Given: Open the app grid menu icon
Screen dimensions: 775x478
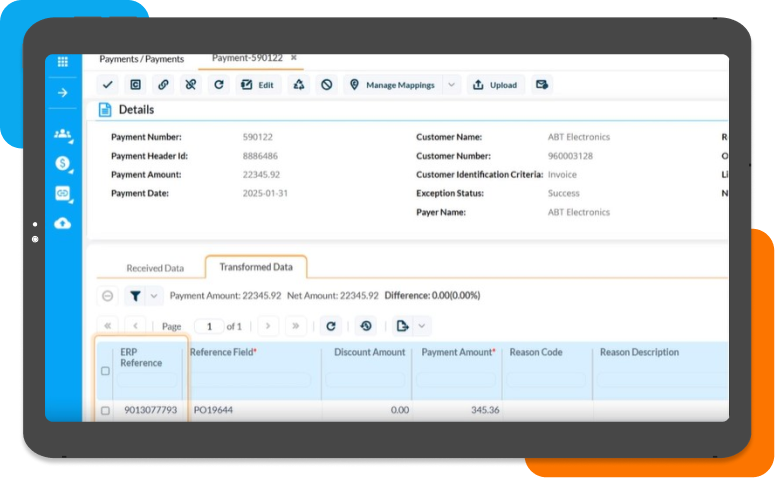Looking at the screenshot, I should [x=62, y=62].
